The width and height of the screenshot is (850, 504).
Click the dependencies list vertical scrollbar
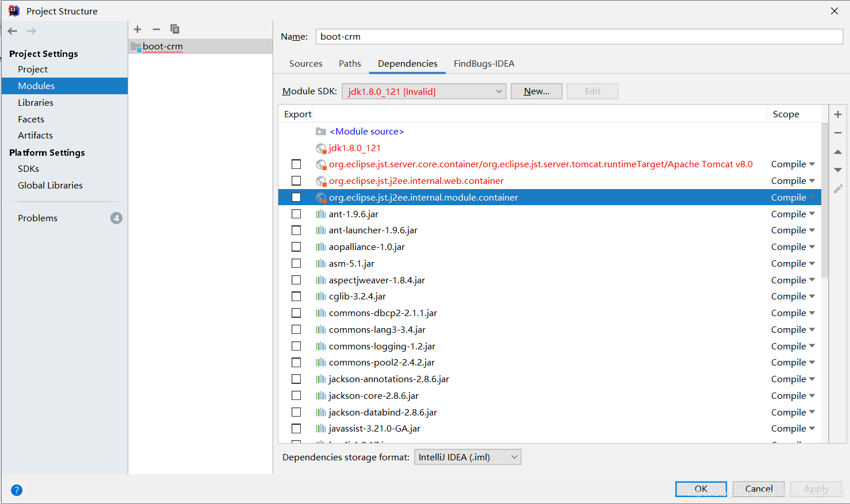(825, 201)
